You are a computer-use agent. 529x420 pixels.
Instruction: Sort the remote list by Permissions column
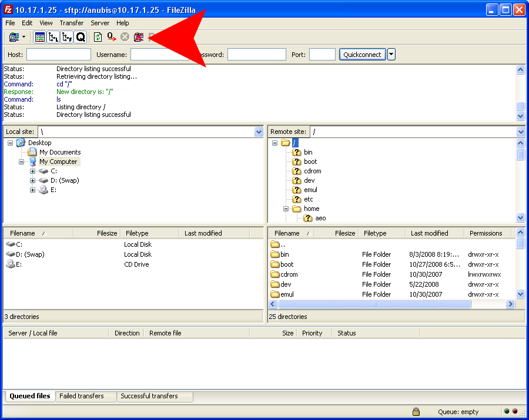pyautogui.click(x=486, y=233)
